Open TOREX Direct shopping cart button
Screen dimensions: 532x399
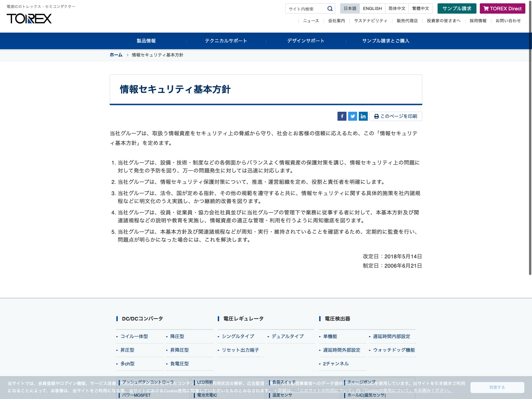coord(502,9)
